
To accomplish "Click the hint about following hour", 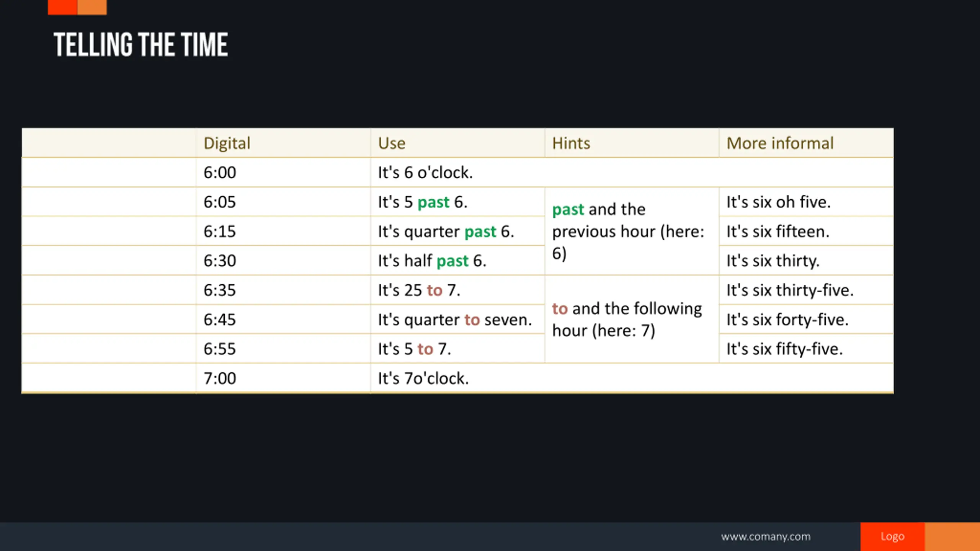I will click(x=632, y=319).
